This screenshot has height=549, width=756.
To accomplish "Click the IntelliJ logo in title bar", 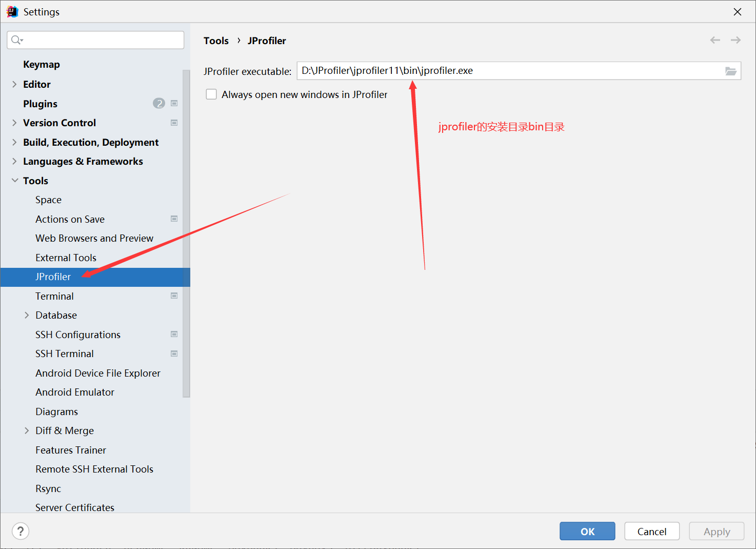I will [12, 11].
